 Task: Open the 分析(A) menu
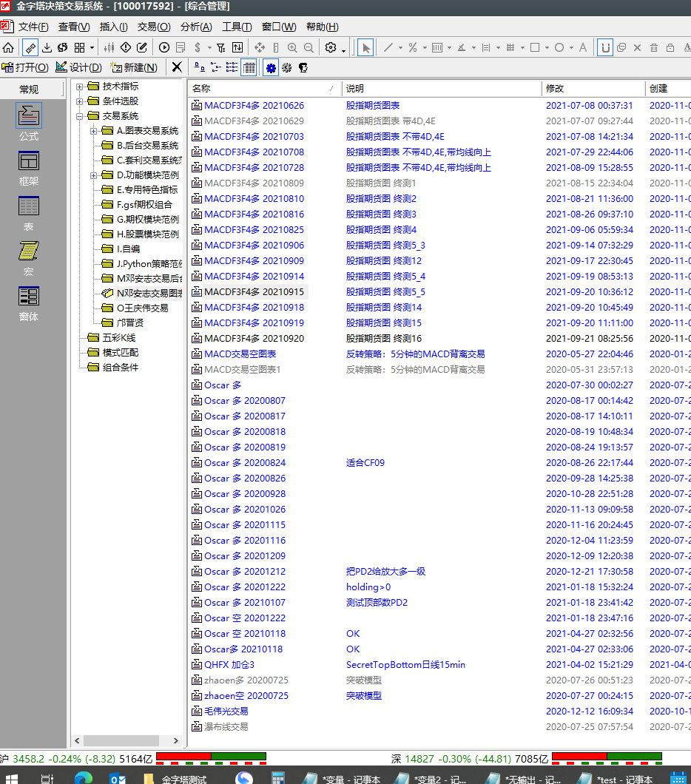196,27
